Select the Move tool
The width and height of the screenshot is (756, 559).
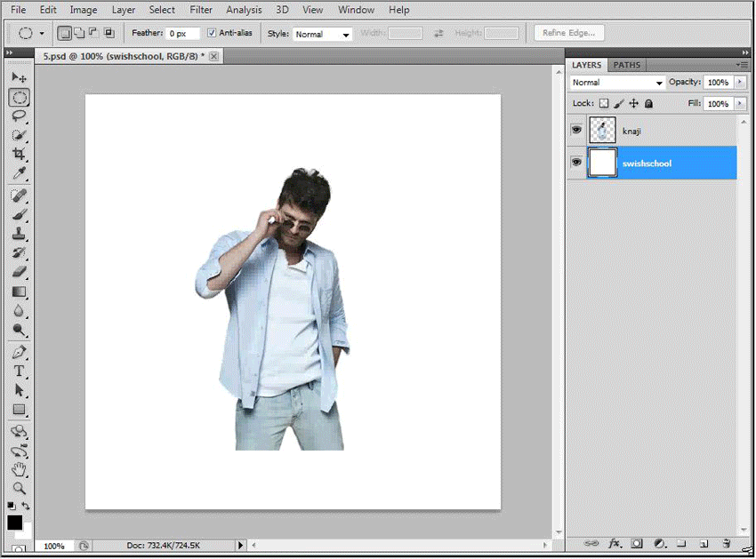tap(19, 78)
